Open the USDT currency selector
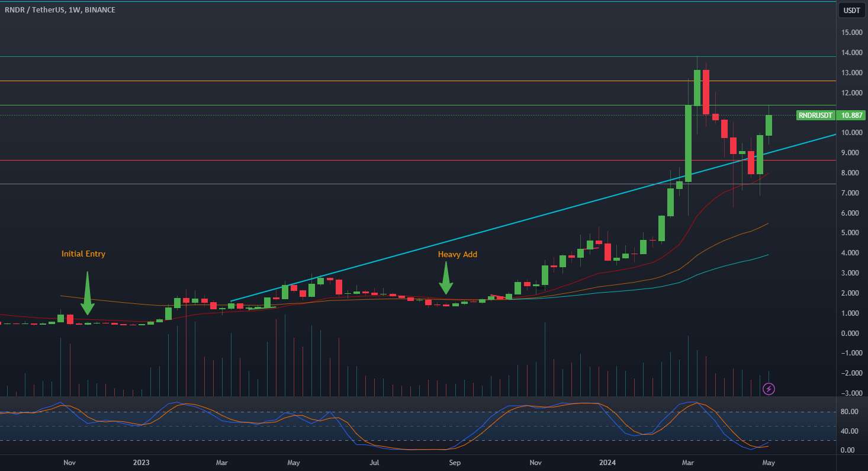The width and height of the screenshot is (868, 471). click(x=851, y=10)
